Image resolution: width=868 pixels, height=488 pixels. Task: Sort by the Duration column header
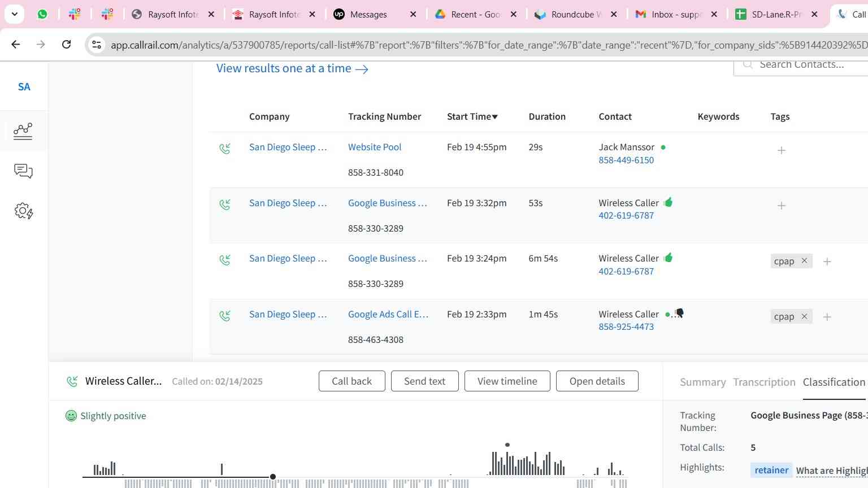(x=547, y=116)
